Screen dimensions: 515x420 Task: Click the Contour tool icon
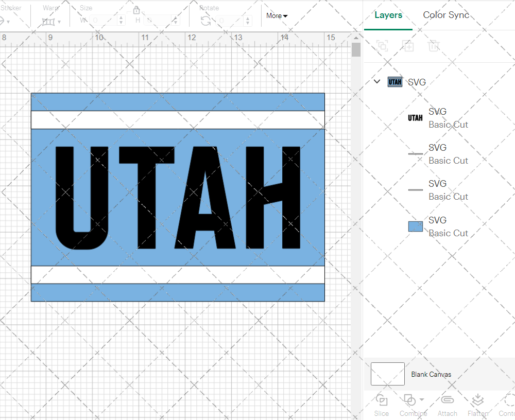pyautogui.click(x=509, y=400)
